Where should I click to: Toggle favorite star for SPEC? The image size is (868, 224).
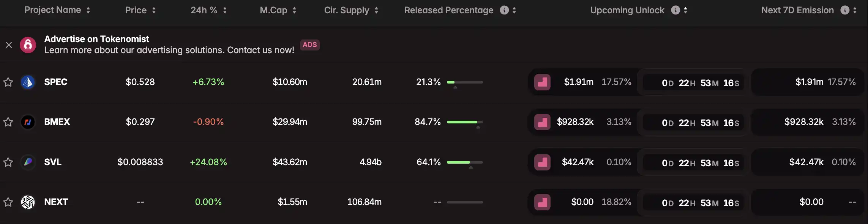click(8, 82)
